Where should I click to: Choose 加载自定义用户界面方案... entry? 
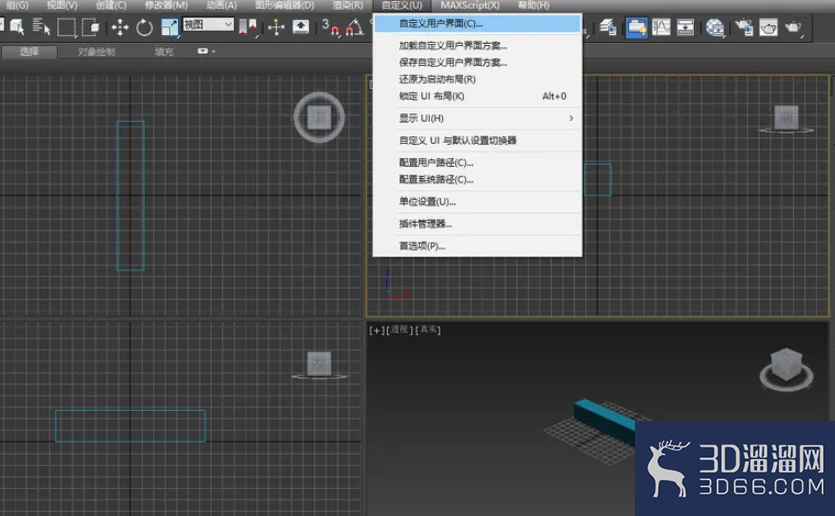click(x=477, y=46)
